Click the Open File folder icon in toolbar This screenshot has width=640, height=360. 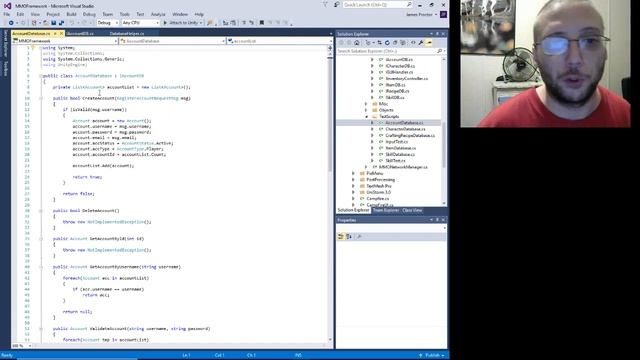pyautogui.click(x=46, y=23)
